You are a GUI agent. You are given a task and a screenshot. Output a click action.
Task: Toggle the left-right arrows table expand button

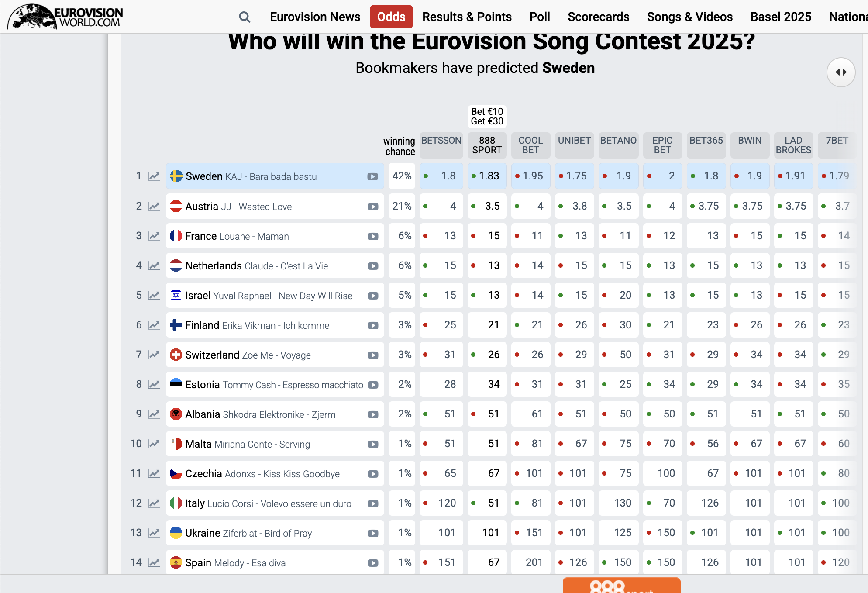840,72
